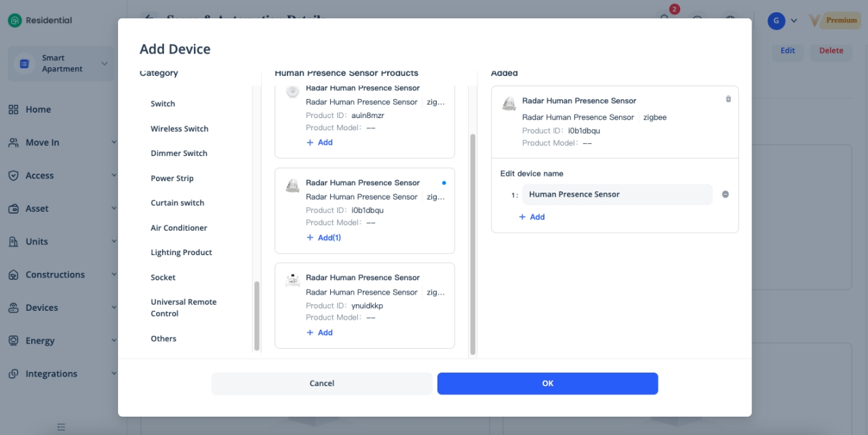Image resolution: width=868 pixels, height=435 pixels.
Task: Add sensor with product ID auin8mzr
Action: (319, 143)
